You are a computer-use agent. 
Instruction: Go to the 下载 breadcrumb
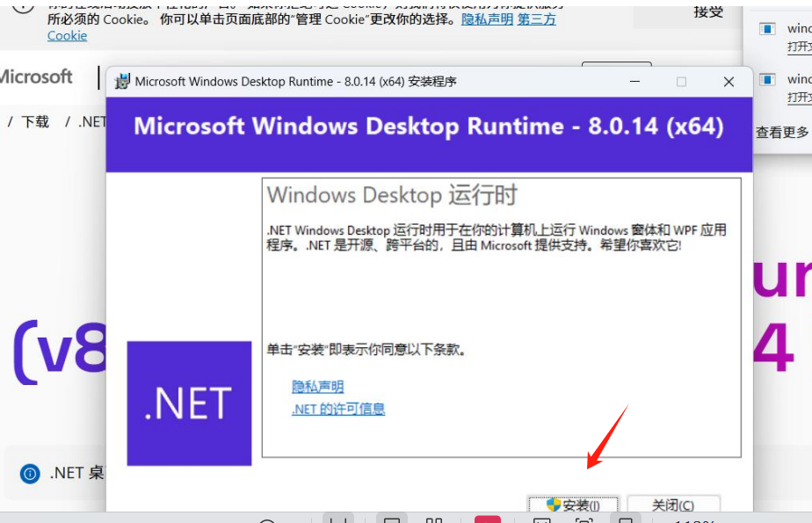(35, 121)
